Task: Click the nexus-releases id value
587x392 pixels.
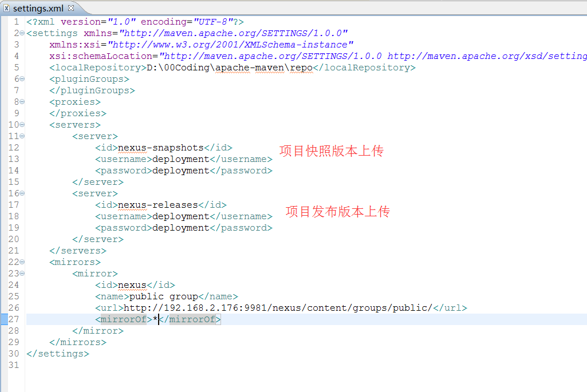Action: tap(158, 205)
